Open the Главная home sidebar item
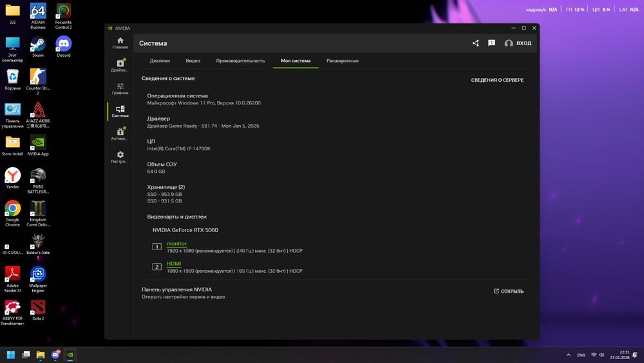 tap(120, 43)
